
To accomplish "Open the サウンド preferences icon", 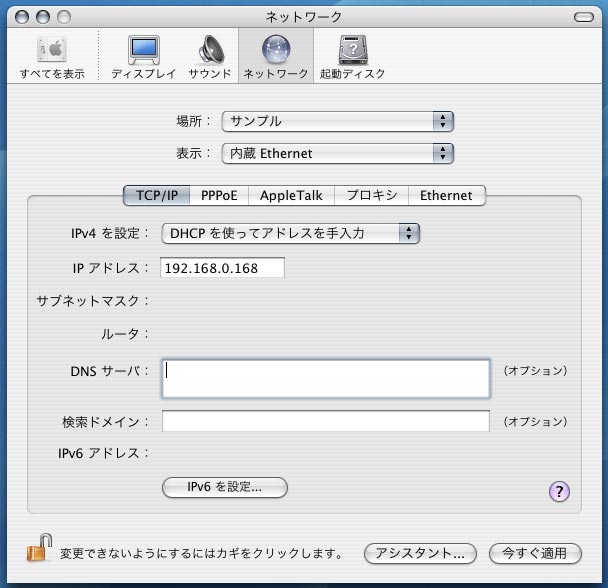I will tap(210, 57).
